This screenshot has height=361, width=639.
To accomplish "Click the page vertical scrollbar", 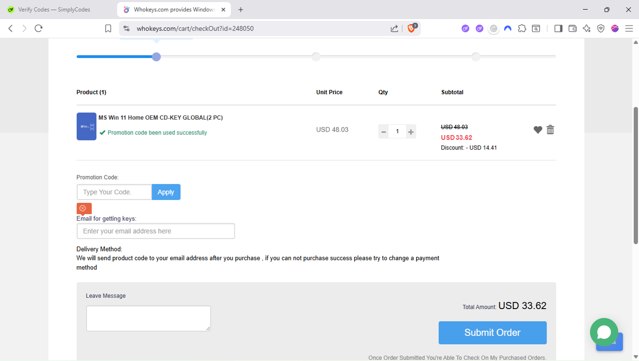I will click(x=635, y=175).
